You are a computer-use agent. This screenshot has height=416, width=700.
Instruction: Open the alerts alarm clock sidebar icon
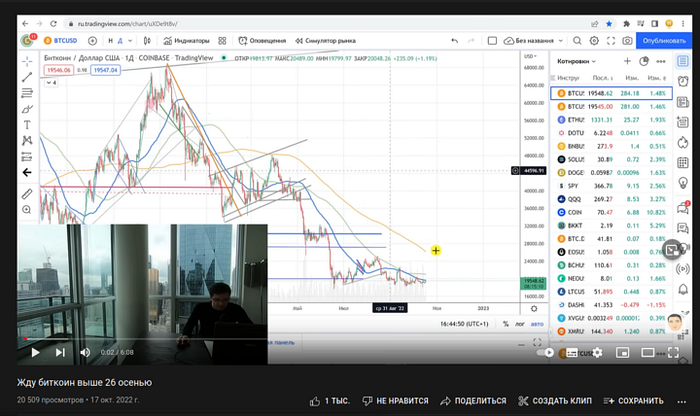683,81
